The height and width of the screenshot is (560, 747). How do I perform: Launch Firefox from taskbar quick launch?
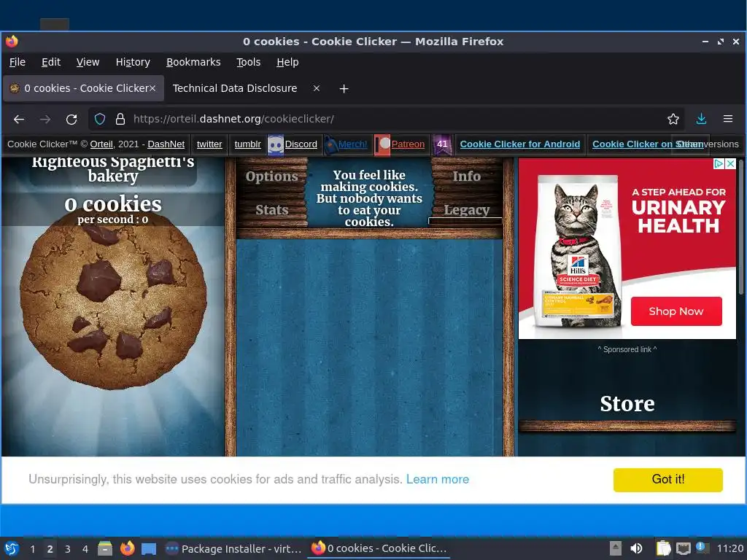(x=127, y=548)
